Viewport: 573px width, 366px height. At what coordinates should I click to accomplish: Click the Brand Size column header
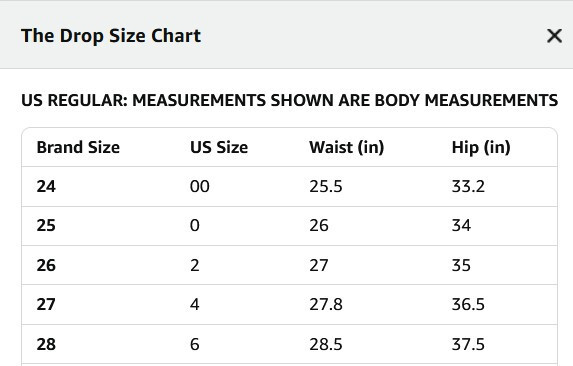click(78, 147)
